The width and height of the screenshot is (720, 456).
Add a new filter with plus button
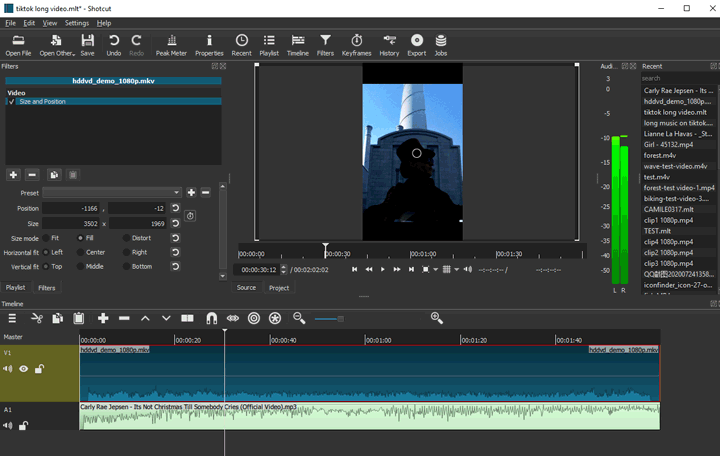(x=14, y=175)
